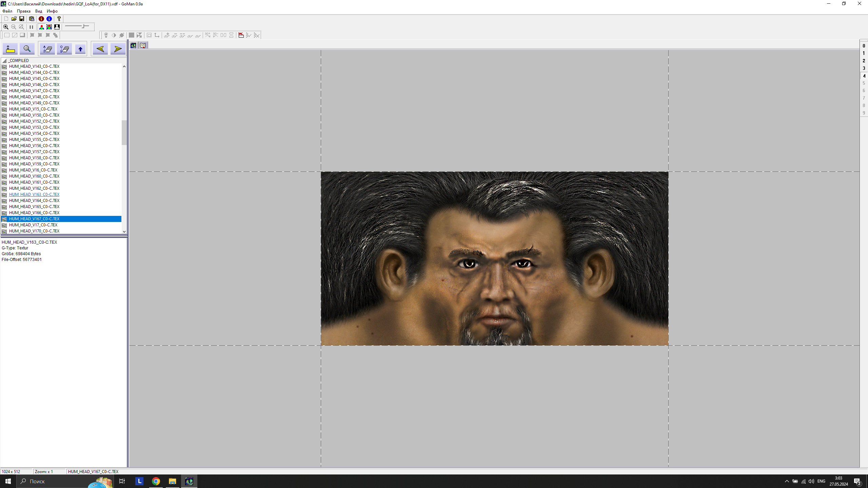
Task: Toggle the color channel view (RGB person icon)
Action: (x=42, y=27)
